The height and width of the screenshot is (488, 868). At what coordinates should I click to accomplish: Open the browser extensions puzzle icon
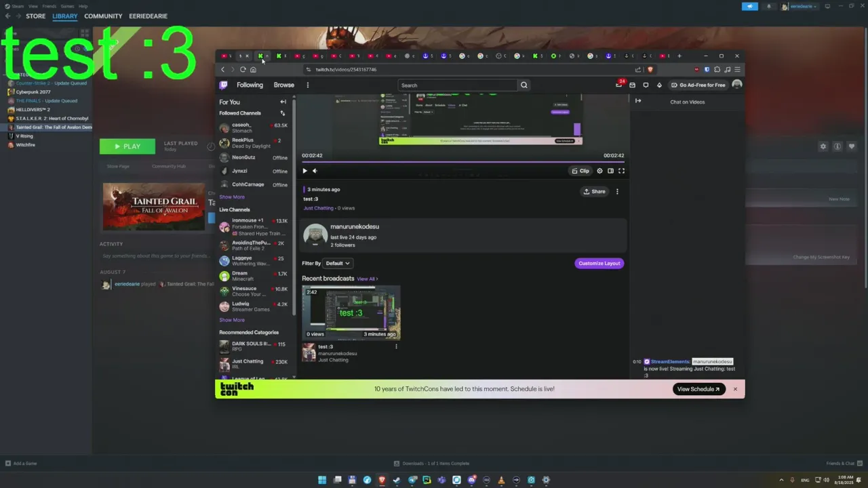[x=717, y=69]
